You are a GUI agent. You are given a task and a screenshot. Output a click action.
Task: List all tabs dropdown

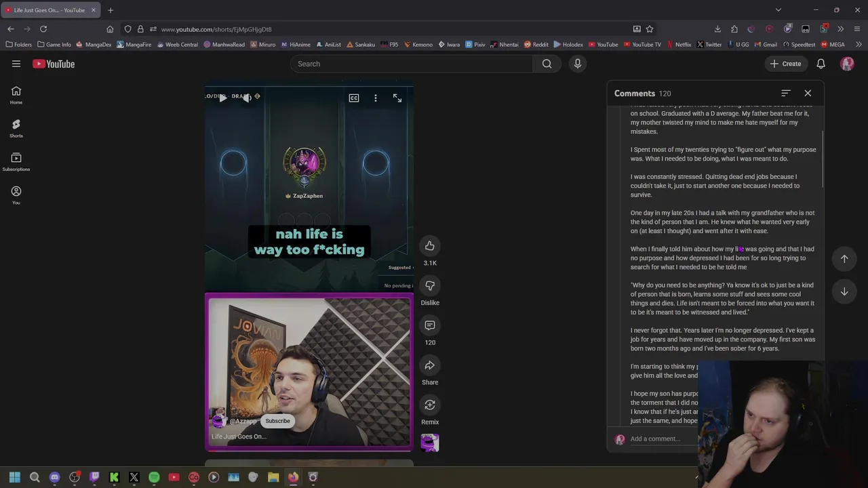coord(778,10)
